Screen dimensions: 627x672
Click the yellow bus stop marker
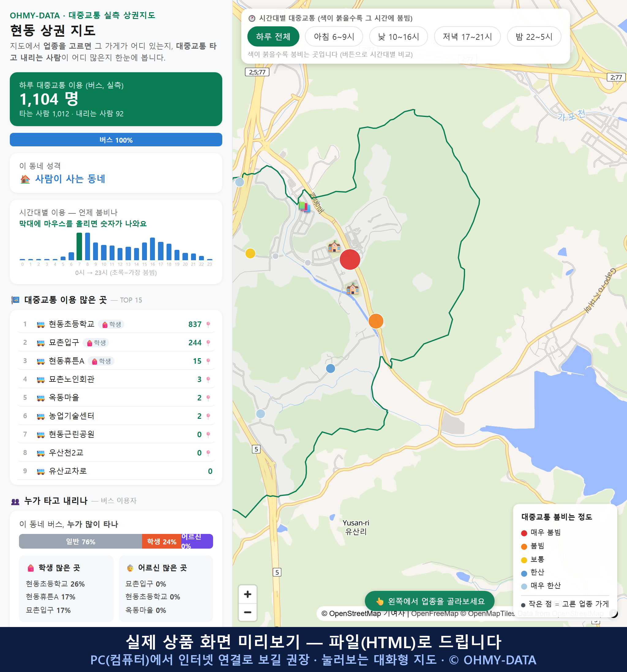point(250,253)
